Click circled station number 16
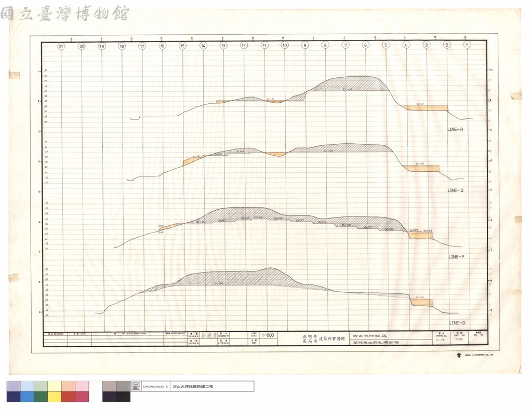This screenshot has height=409, width=532. coord(162,46)
